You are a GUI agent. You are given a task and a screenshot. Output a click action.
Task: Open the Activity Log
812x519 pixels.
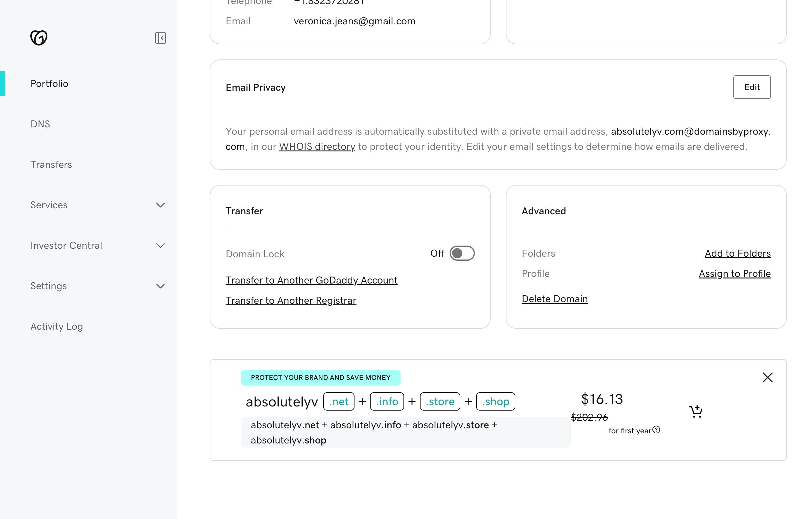(x=56, y=326)
